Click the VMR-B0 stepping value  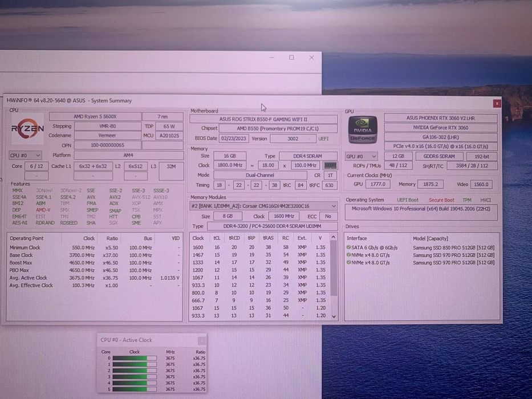click(107, 126)
